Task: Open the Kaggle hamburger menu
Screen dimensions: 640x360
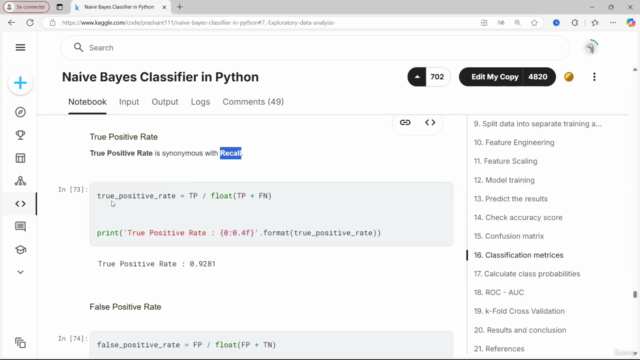Action: [20, 47]
